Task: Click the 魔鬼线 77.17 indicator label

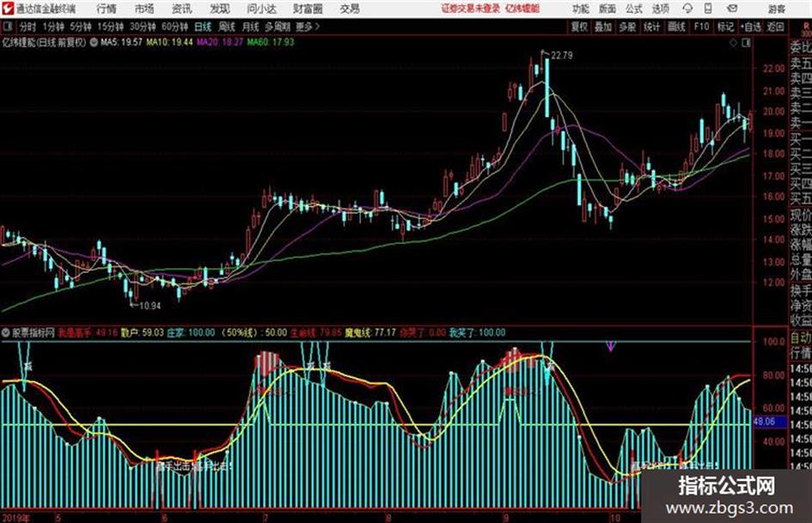Action: click(x=370, y=333)
